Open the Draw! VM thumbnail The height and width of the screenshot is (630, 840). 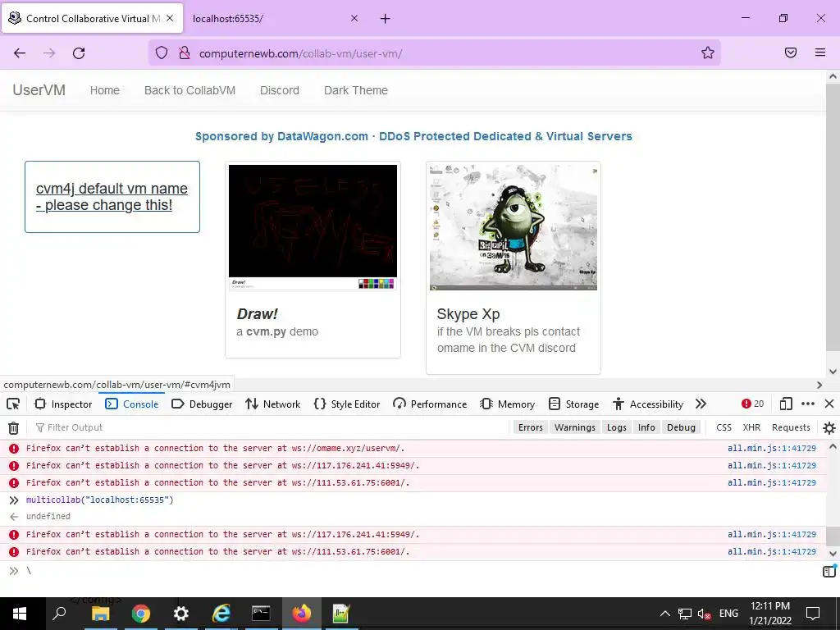[313, 226]
